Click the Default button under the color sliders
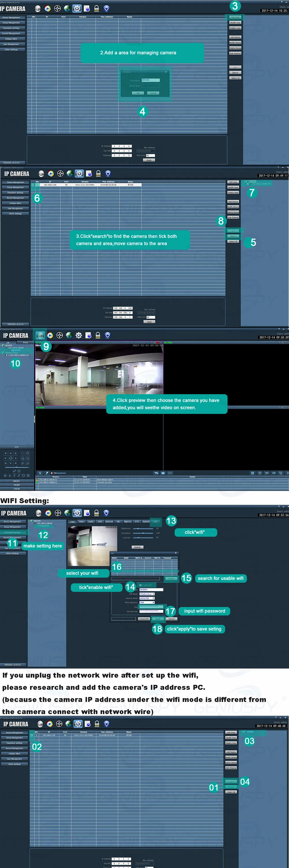The width and height of the screenshot is (289, 868). point(138,547)
